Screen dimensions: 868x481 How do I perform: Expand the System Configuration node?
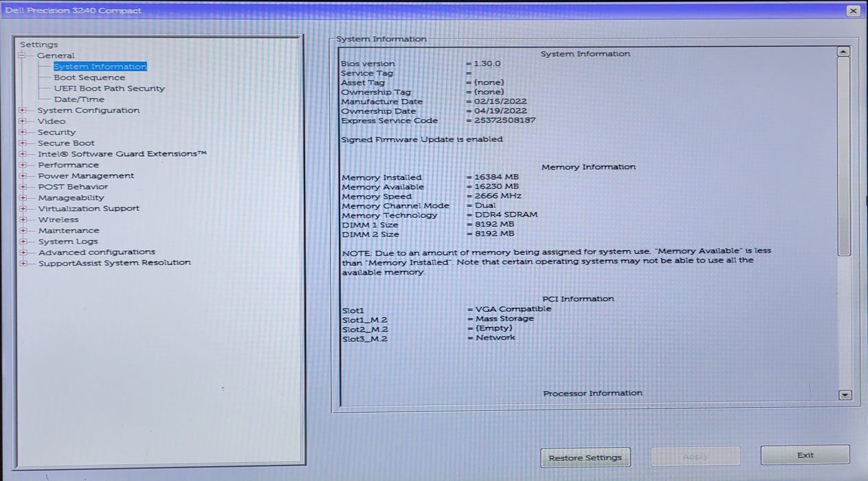[x=23, y=111]
